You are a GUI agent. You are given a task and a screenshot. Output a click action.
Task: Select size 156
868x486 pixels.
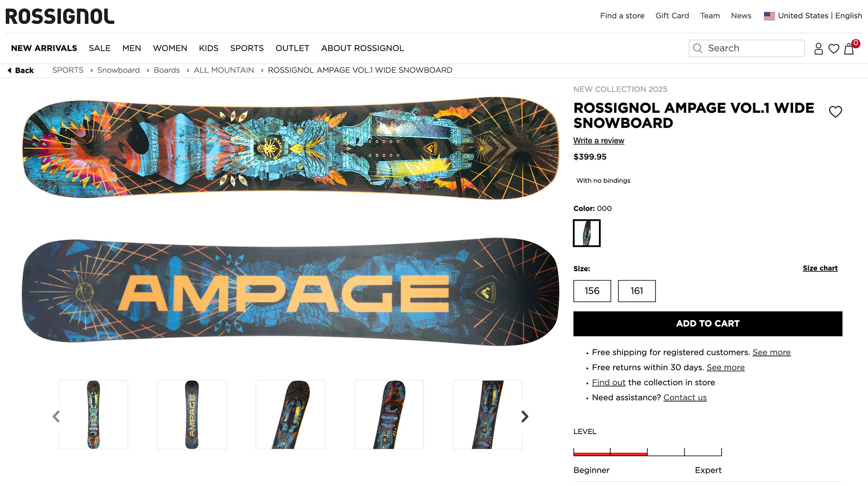pos(592,291)
